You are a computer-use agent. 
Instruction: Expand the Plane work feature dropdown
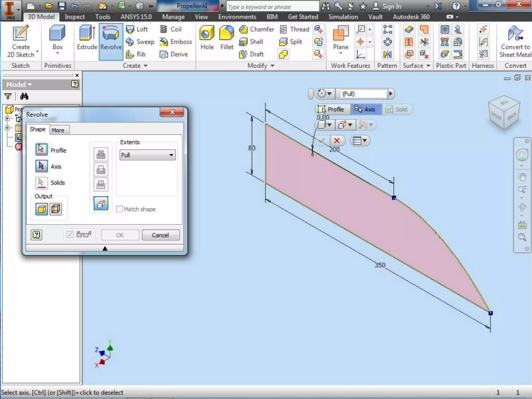(341, 53)
